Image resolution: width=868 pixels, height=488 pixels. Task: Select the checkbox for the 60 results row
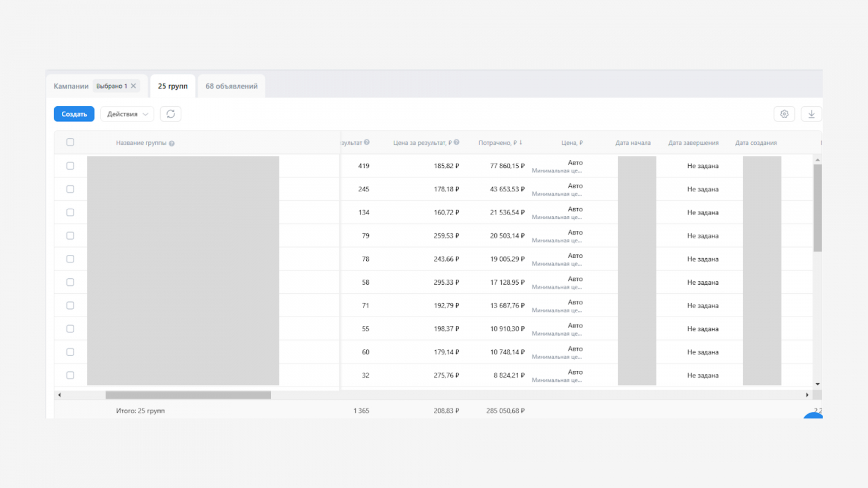[70, 352]
